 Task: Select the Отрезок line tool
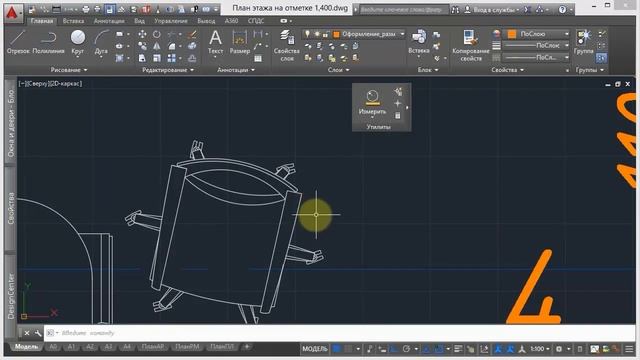pyautogui.click(x=18, y=42)
